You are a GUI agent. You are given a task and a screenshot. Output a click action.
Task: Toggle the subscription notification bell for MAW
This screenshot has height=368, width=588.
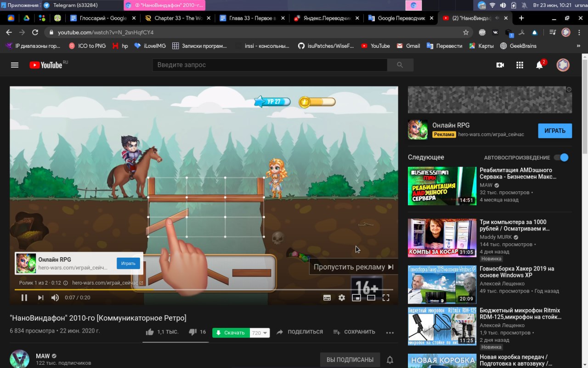390,360
